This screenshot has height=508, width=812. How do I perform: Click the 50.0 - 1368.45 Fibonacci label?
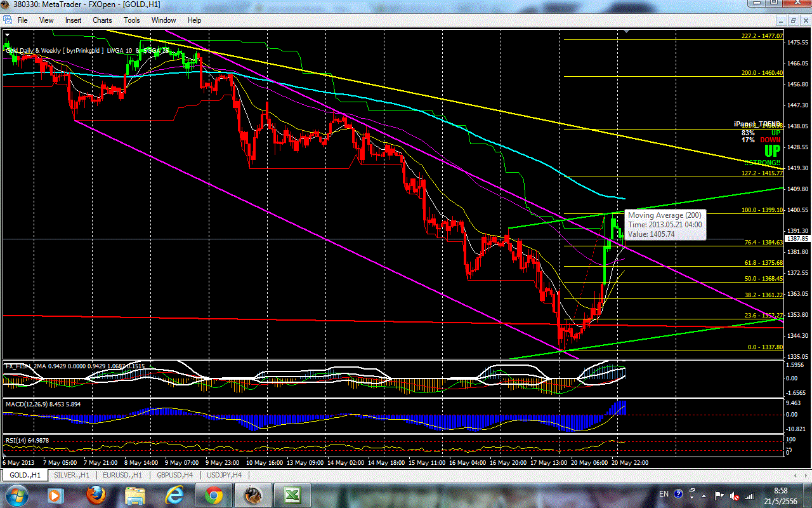pos(764,278)
